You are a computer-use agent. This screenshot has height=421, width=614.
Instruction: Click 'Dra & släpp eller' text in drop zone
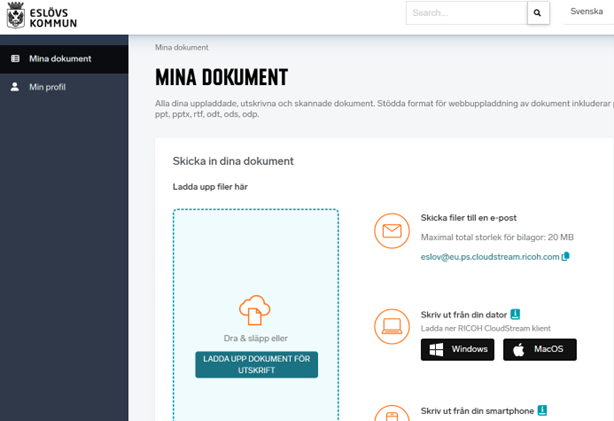[256, 338]
